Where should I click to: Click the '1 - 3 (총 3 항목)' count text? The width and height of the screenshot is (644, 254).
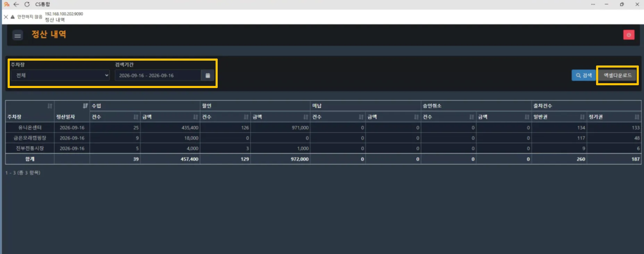(x=23, y=173)
